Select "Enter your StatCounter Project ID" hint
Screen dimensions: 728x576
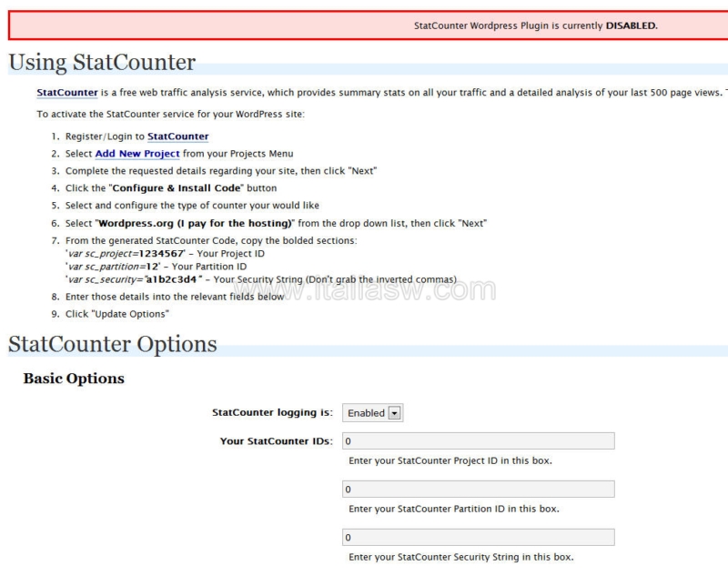450,460
